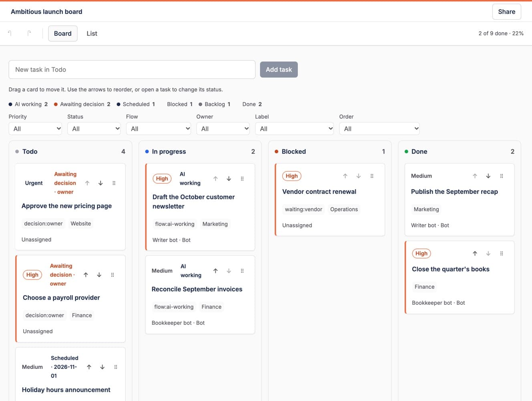This screenshot has width=532, height=401.
Task: Switch to the Board view tab
Action: pyautogui.click(x=63, y=34)
